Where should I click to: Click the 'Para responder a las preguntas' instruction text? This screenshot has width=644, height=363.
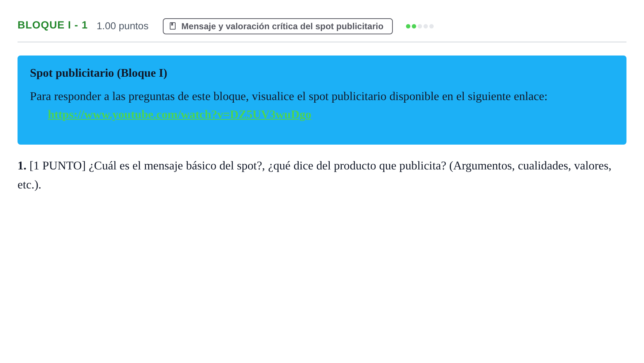click(x=288, y=96)
